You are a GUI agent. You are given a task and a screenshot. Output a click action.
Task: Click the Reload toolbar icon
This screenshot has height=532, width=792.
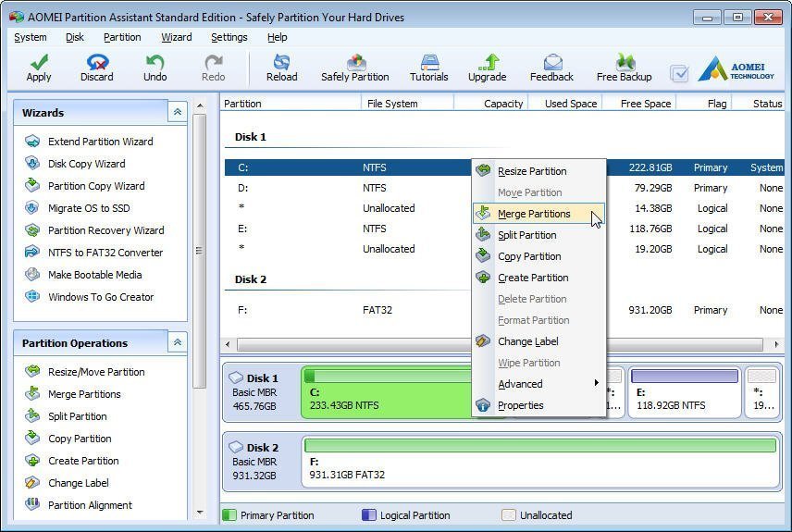(x=281, y=63)
